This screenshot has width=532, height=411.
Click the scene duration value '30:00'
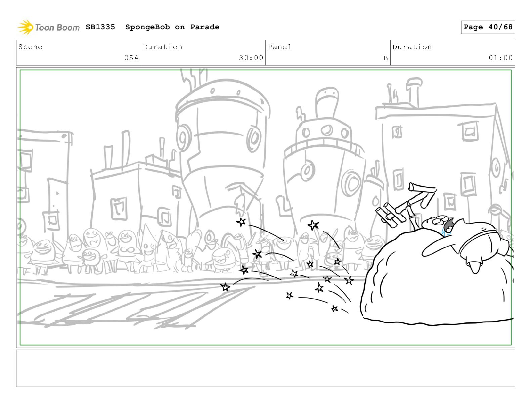tap(251, 58)
